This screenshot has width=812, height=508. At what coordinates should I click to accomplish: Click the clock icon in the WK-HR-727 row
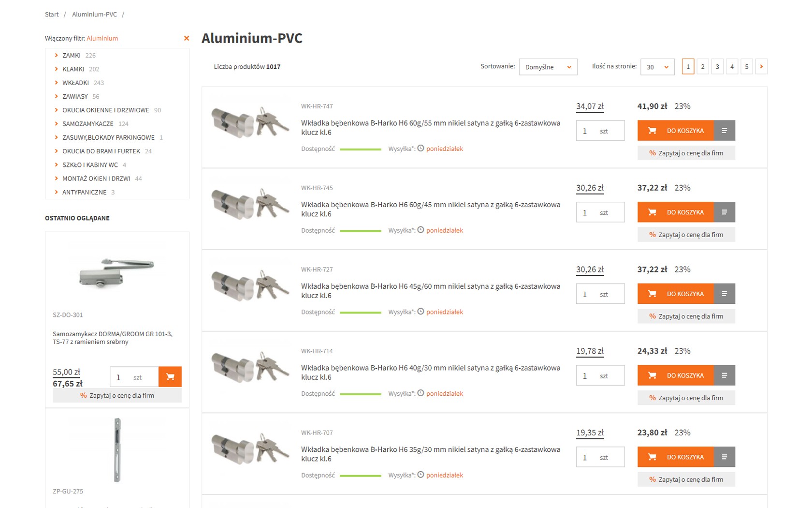coord(420,312)
